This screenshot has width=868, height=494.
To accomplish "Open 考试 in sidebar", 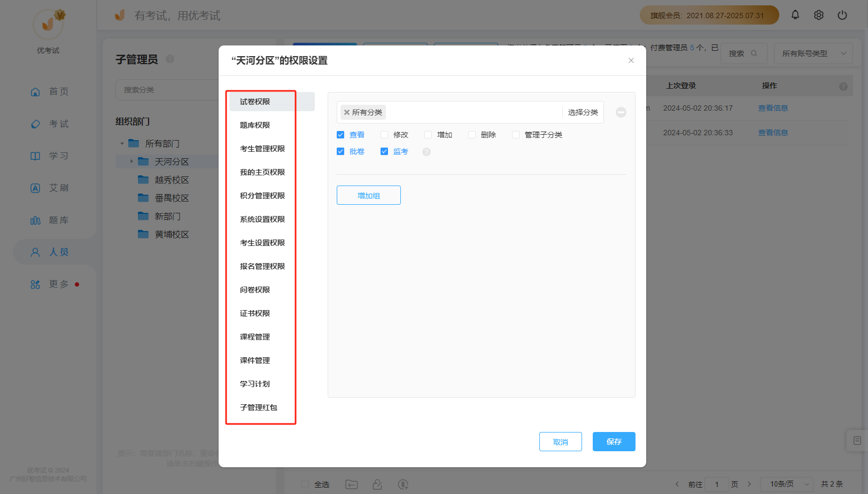I will [49, 124].
